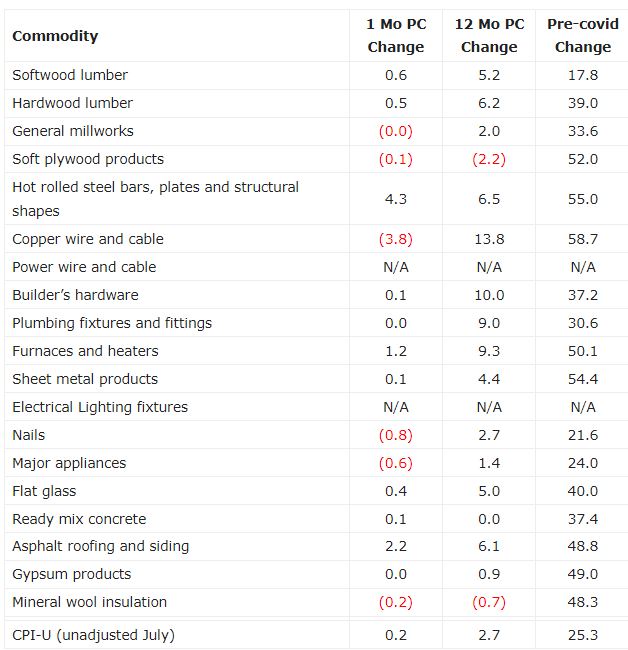Viewport: 628px width, 650px height.
Task: Select the Builder's hardware row label
Action: coord(75,295)
